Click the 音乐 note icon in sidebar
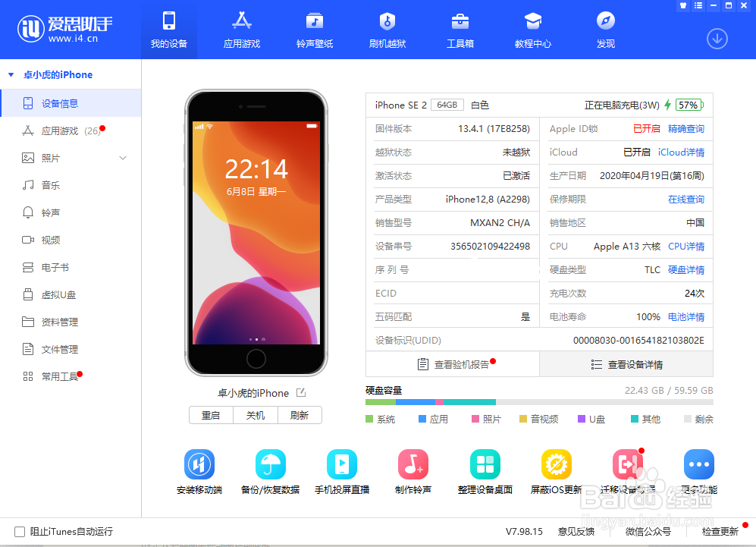 tap(28, 185)
